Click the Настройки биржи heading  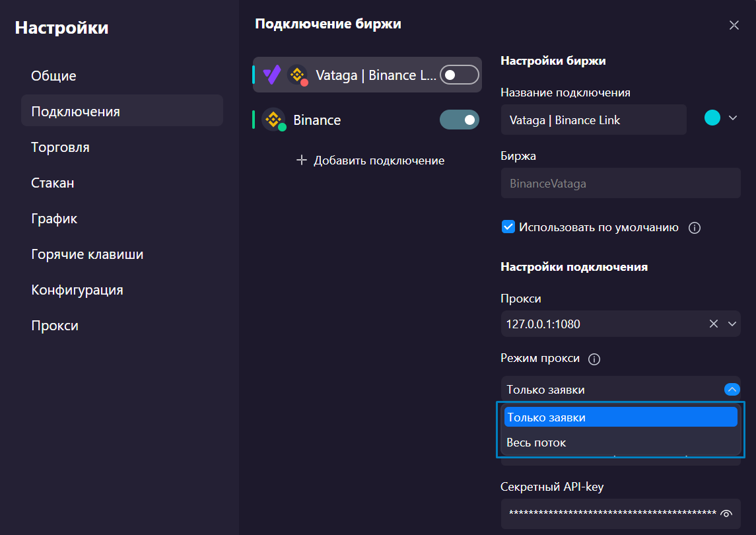pos(553,61)
